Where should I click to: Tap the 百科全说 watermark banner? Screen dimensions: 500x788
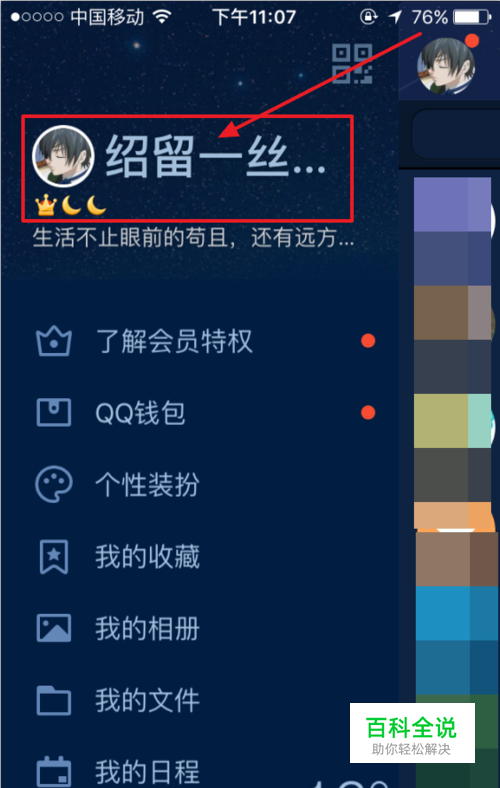pyautogui.click(x=412, y=733)
